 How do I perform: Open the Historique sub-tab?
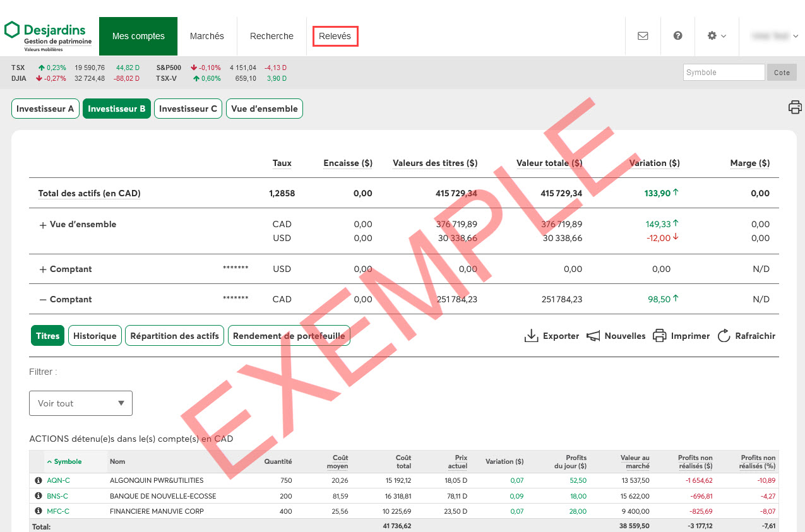pyautogui.click(x=95, y=336)
